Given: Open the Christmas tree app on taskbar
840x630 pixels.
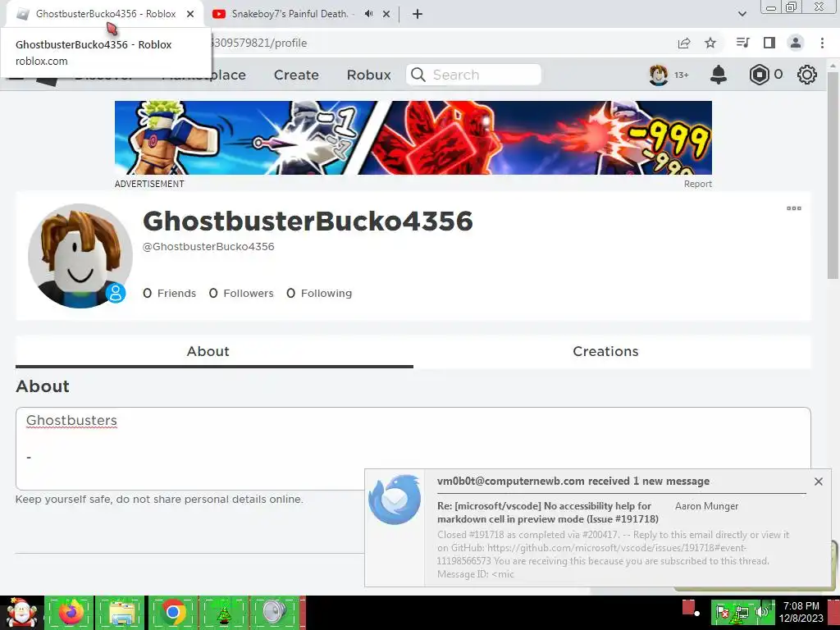Looking at the screenshot, I should pos(224,612).
